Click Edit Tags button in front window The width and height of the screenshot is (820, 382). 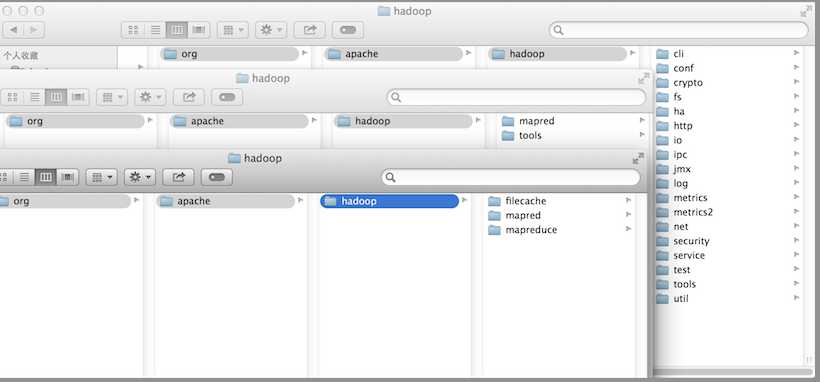(x=217, y=177)
